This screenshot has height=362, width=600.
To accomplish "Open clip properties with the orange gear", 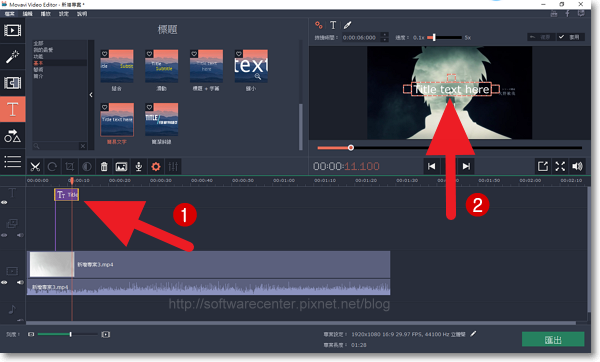I will click(x=156, y=167).
